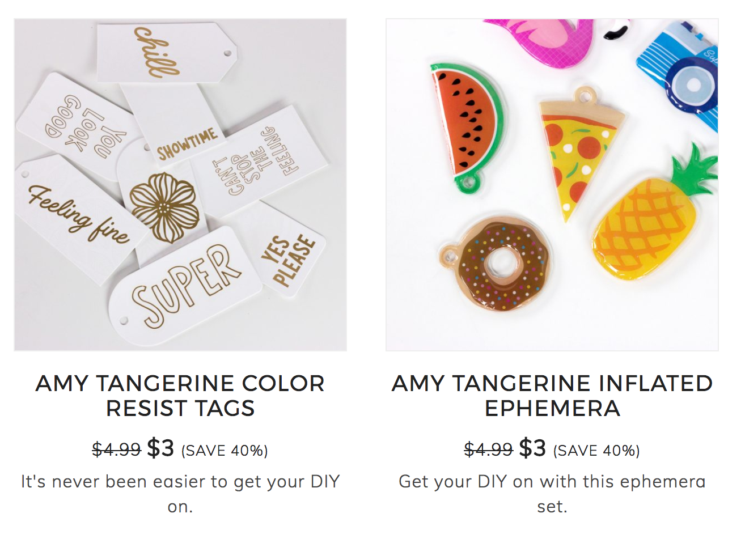This screenshot has height=560, width=745.
Task: Click the $3 sale price under Inflated Ephemera
Action: pyautogui.click(x=532, y=448)
